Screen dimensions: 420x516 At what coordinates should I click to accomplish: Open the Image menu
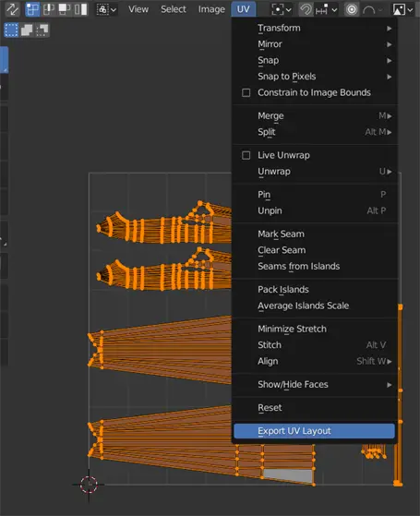pyautogui.click(x=211, y=9)
